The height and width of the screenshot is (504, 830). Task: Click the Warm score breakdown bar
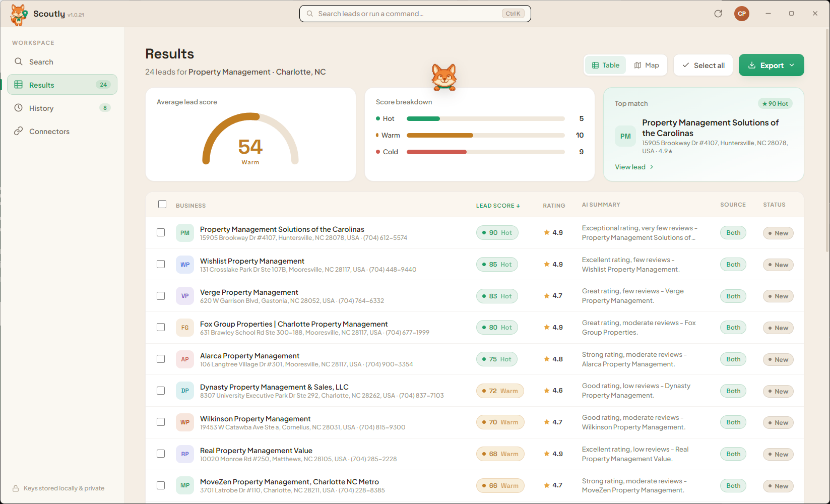pos(485,135)
